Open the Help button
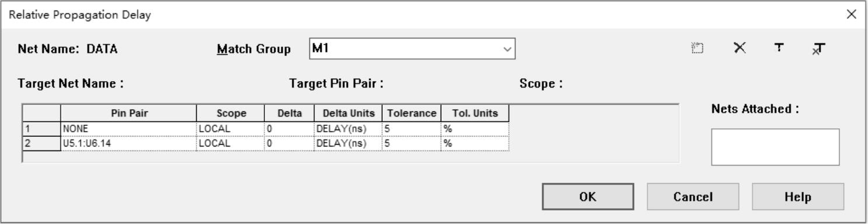 coord(797,197)
